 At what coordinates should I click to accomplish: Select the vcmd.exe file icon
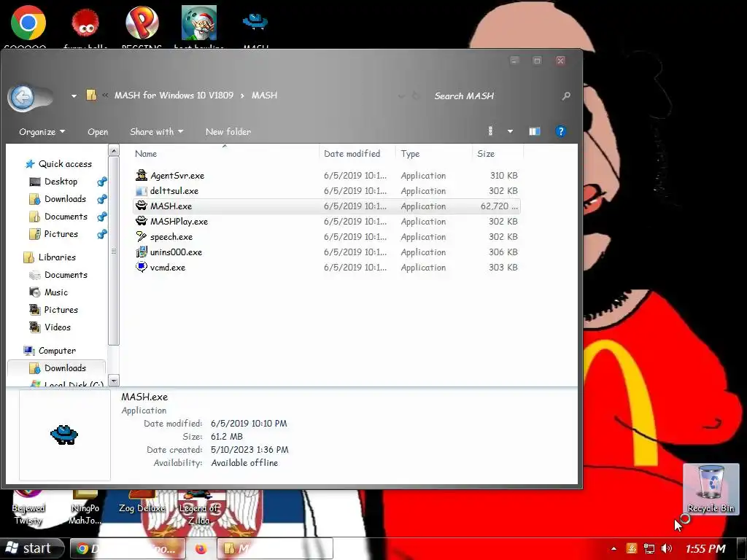pos(142,267)
